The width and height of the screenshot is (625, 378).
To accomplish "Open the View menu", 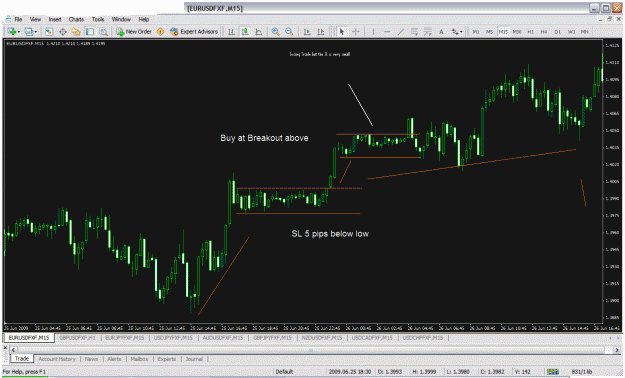I will pos(35,19).
